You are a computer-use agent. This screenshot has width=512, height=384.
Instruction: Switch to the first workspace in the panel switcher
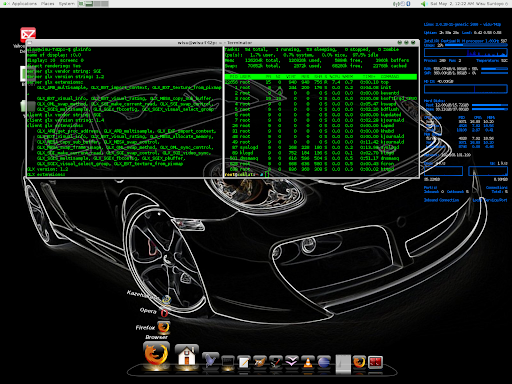point(81,4)
